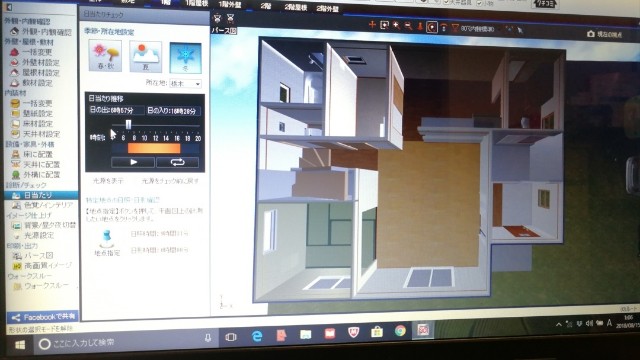This screenshot has width=640, height=360.
Task: Open Task View on the taskbar
Action: (x=231, y=337)
